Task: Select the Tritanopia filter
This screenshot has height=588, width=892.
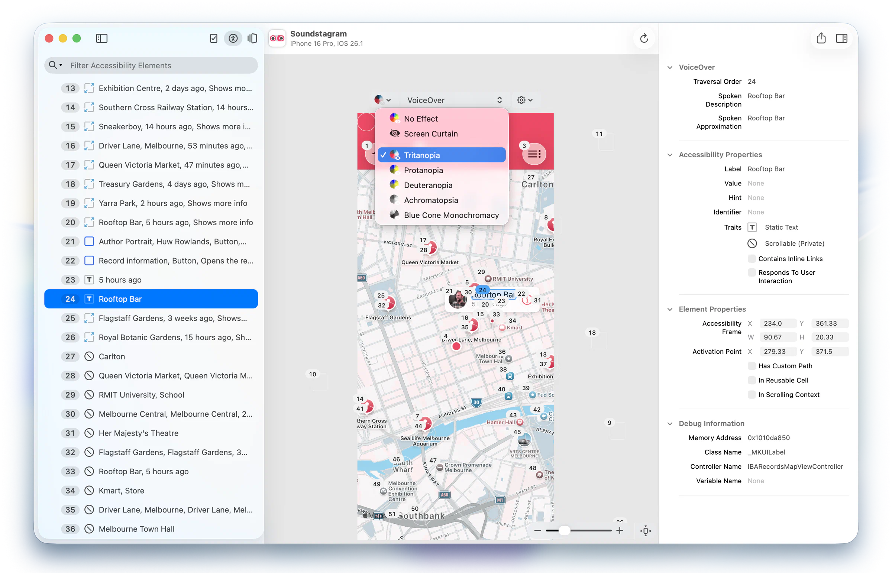Action: (x=441, y=155)
